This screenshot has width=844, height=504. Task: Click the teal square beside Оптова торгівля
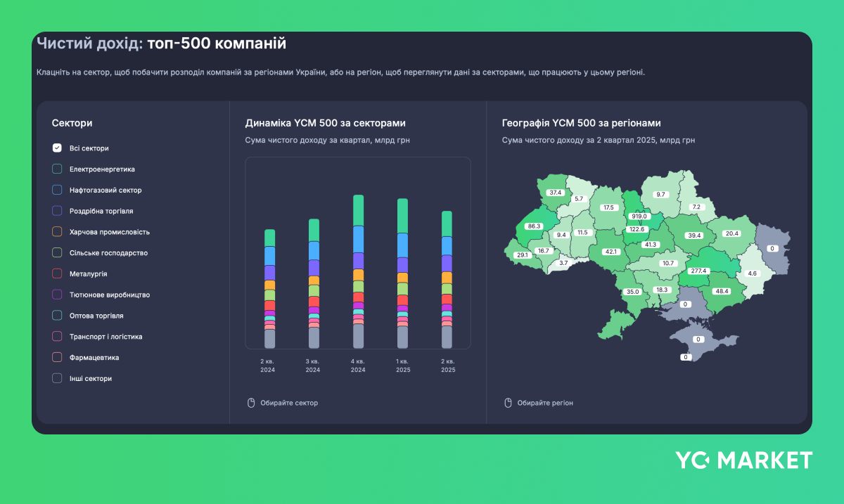56,315
